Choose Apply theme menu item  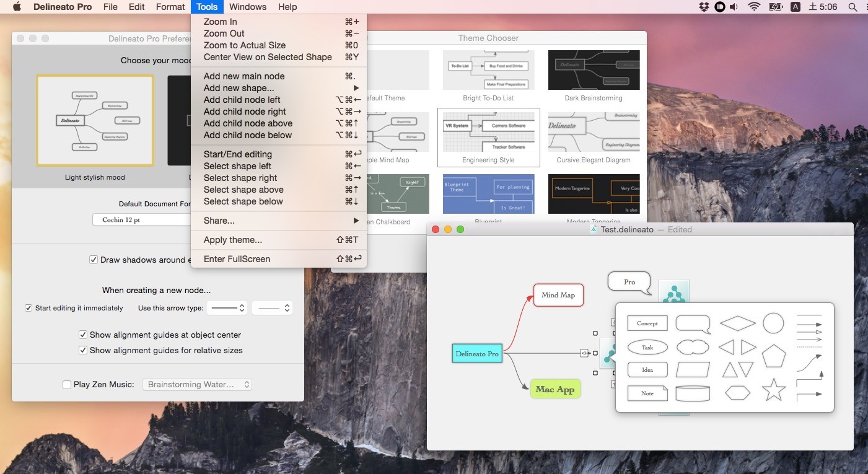click(x=279, y=240)
